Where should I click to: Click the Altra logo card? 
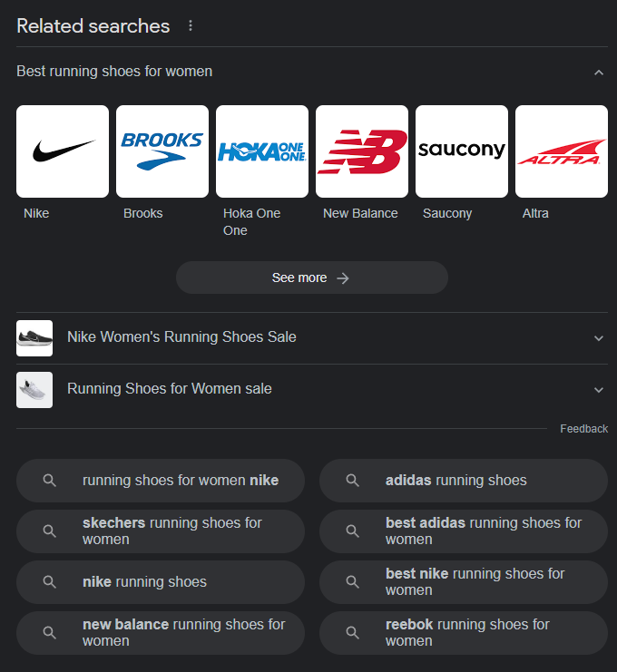(x=562, y=151)
